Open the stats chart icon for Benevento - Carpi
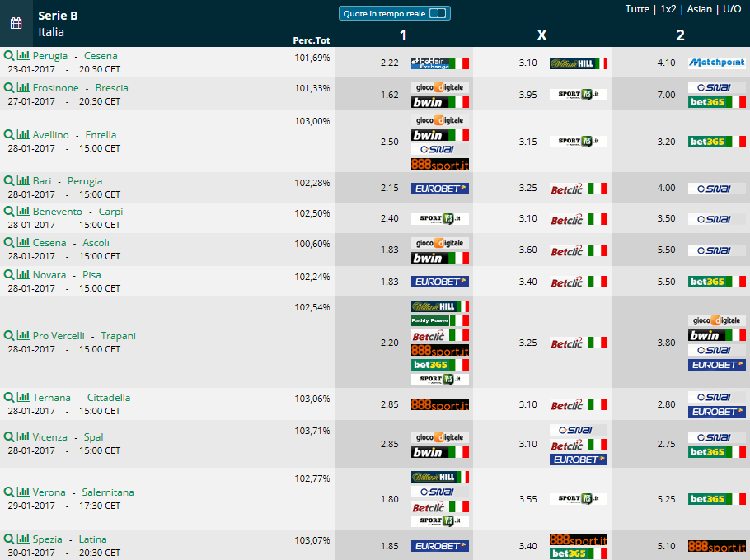Viewport: 750px width, 560px height. click(x=23, y=210)
